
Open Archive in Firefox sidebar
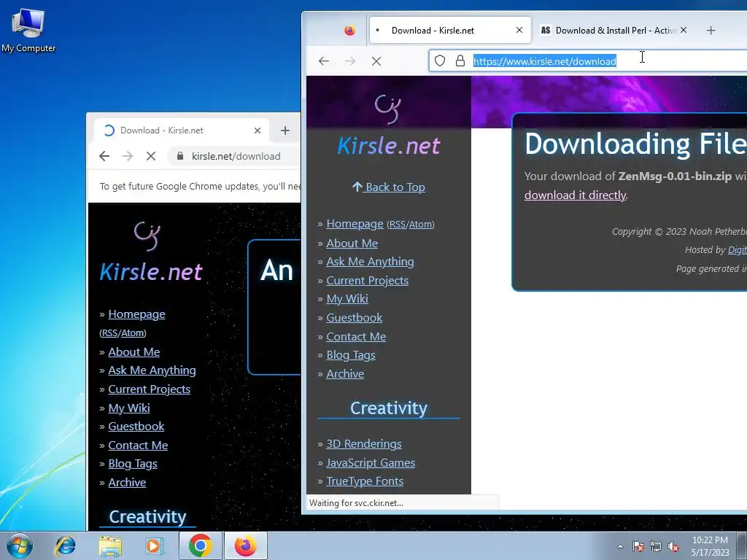[345, 374]
